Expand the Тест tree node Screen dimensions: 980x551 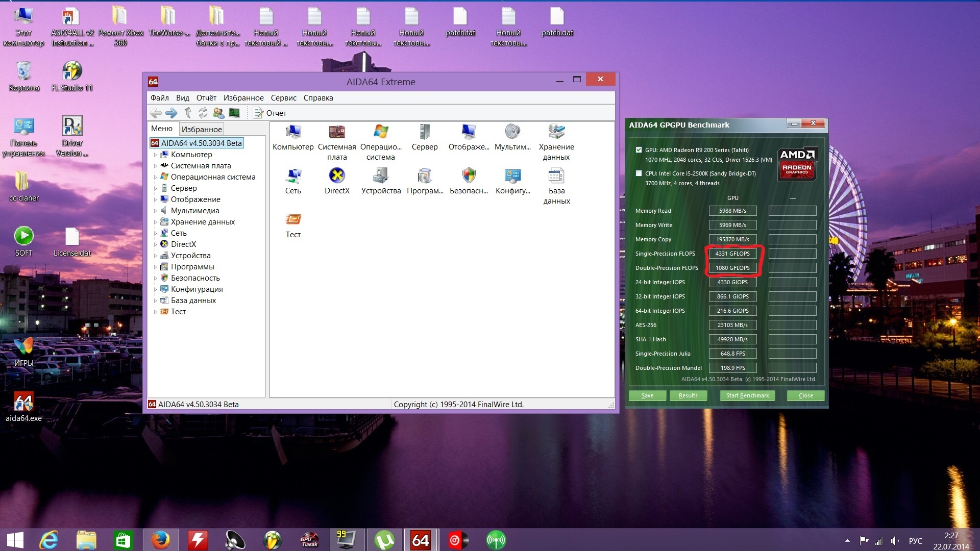(155, 312)
